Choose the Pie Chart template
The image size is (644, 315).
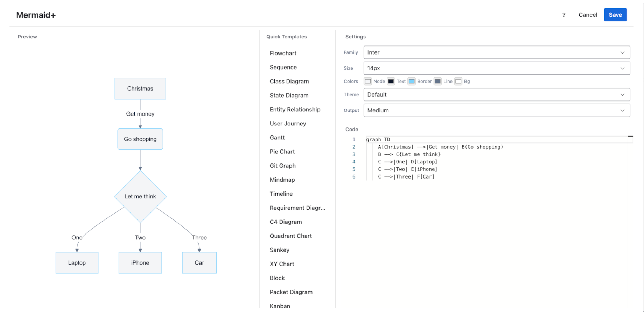click(x=282, y=152)
